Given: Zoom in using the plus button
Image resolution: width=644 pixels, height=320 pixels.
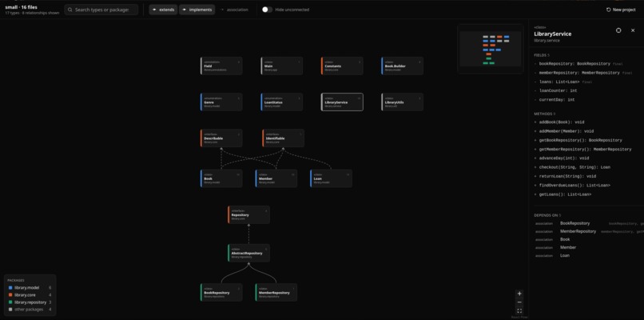Looking at the screenshot, I should click(x=519, y=294).
